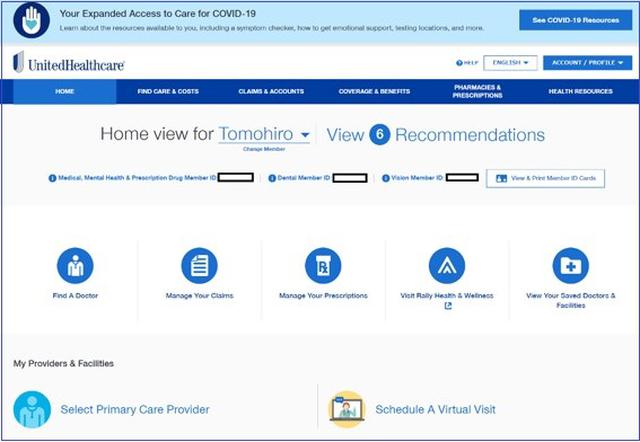The width and height of the screenshot is (640, 442).
Task: Click the Change Member link
Action: [264, 149]
